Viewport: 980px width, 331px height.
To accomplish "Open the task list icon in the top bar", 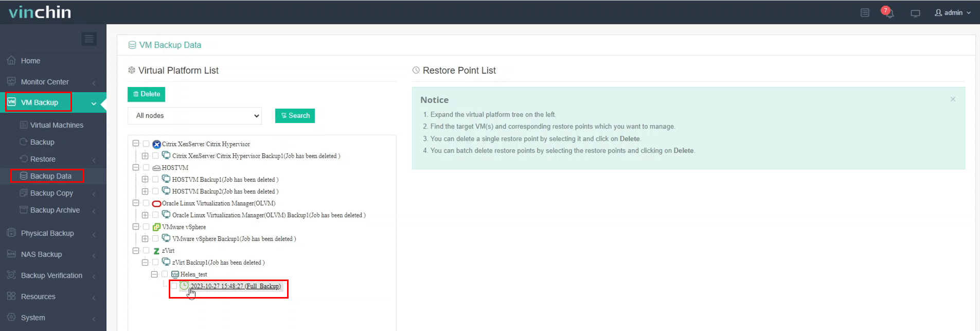I will [865, 12].
